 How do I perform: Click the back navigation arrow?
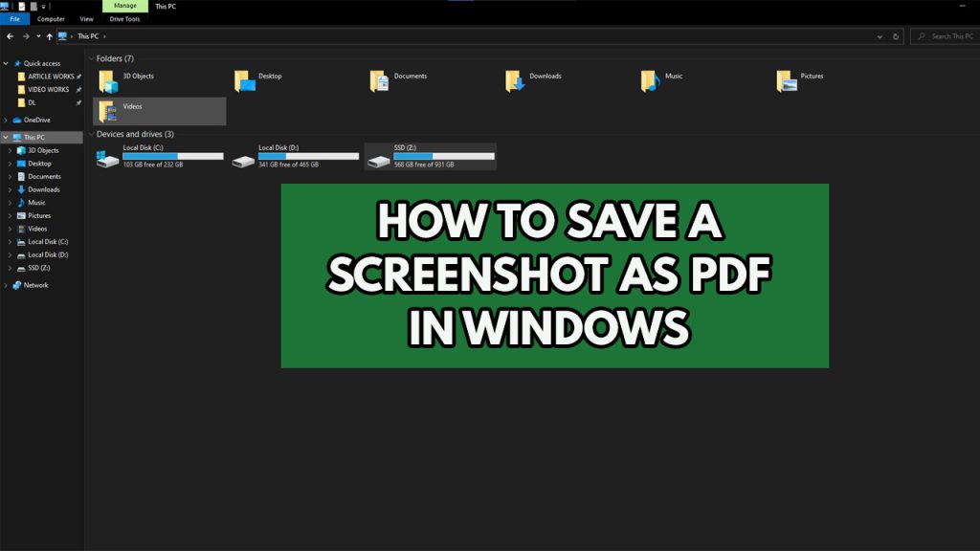10,36
